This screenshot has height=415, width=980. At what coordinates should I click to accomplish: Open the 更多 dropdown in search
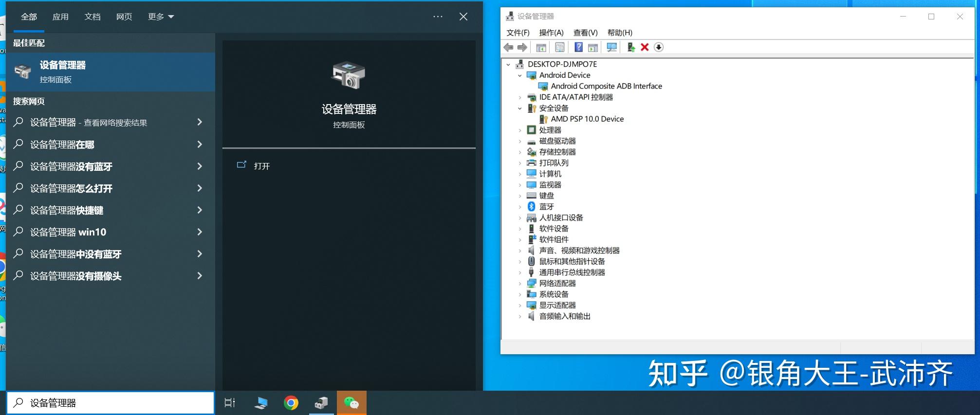[x=161, y=17]
